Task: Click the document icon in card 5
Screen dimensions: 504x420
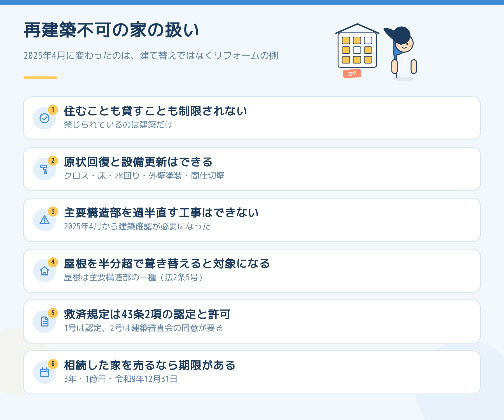Action: 45,321
